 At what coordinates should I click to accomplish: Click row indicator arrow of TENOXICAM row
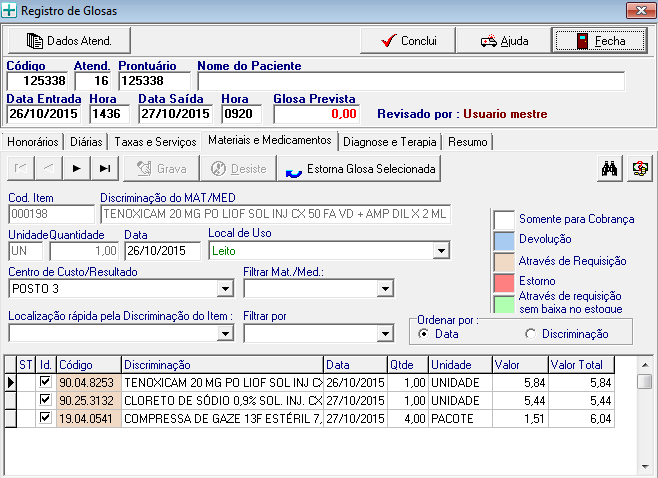(10, 382)
